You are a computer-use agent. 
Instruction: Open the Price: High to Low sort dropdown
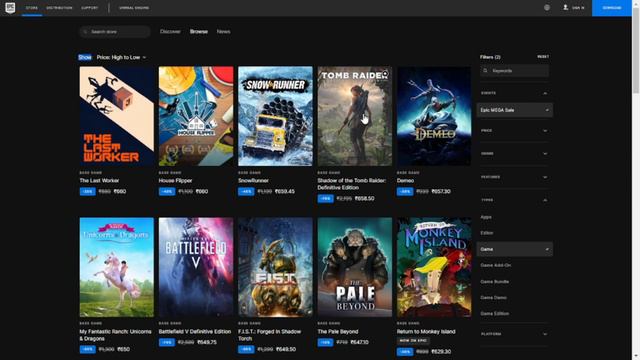[x=121, y=58]
